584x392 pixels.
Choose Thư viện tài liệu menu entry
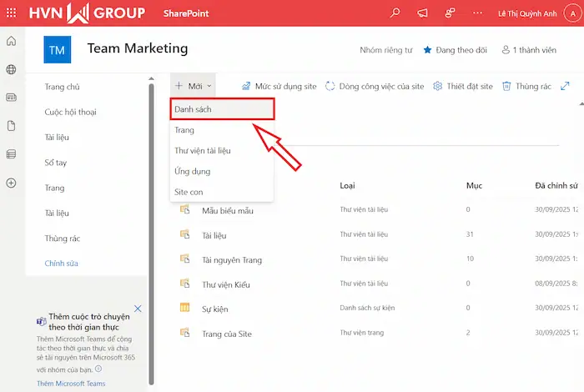click(202, 151)
